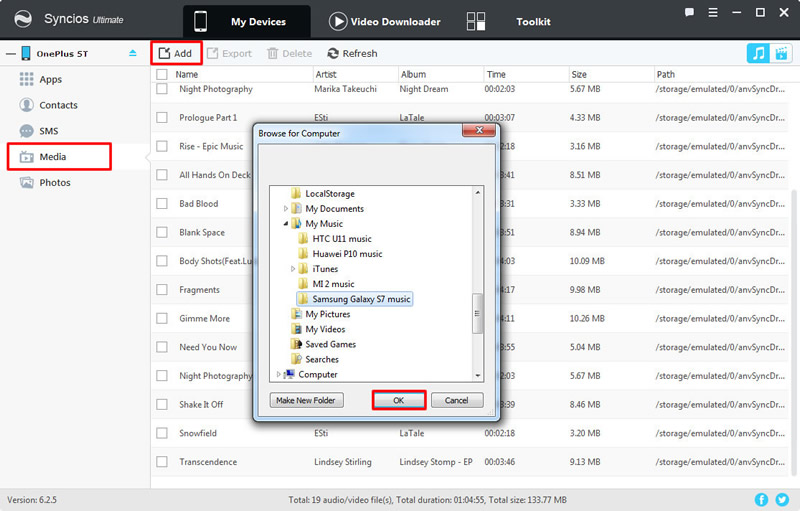Image resolution: width=800 pixels, height=511 pixels.
Task: Sort list by Name column
Action: [187, 74]
